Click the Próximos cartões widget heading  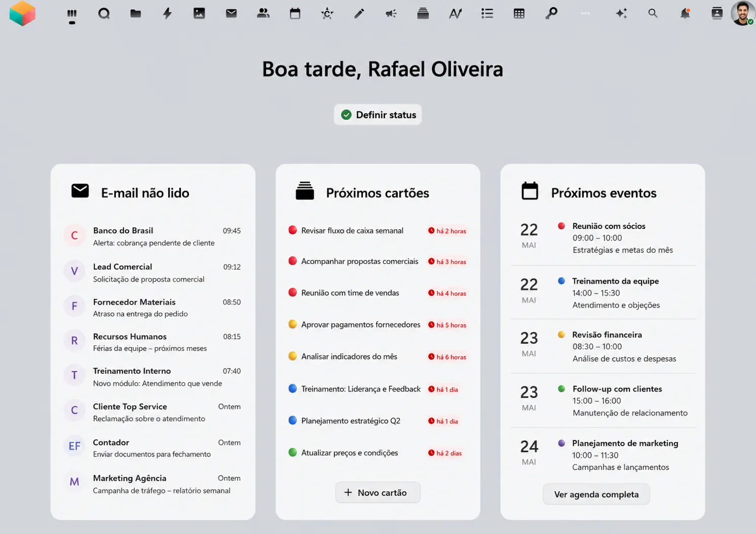tap(377, 193)
